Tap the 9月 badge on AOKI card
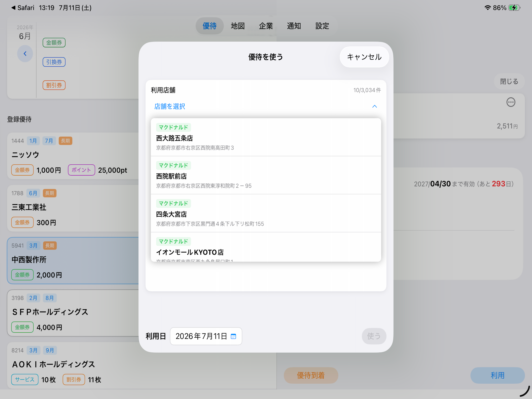 (50, 350)
